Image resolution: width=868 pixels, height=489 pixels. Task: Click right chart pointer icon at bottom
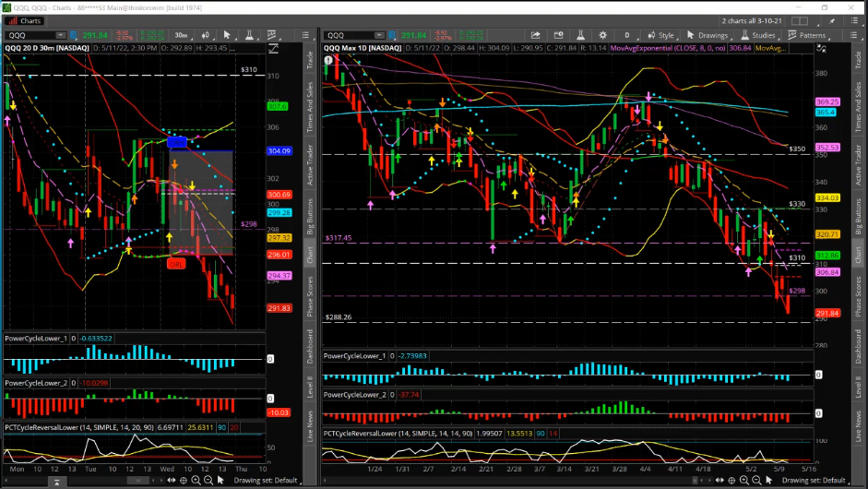(x=768, y=480)
